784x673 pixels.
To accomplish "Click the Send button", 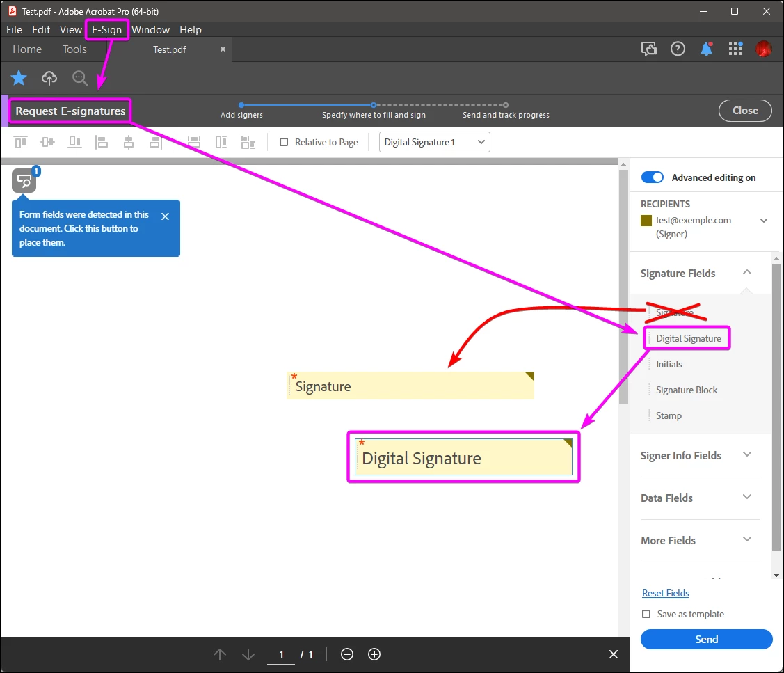I will pyautogui.click(x=707, y=640).
